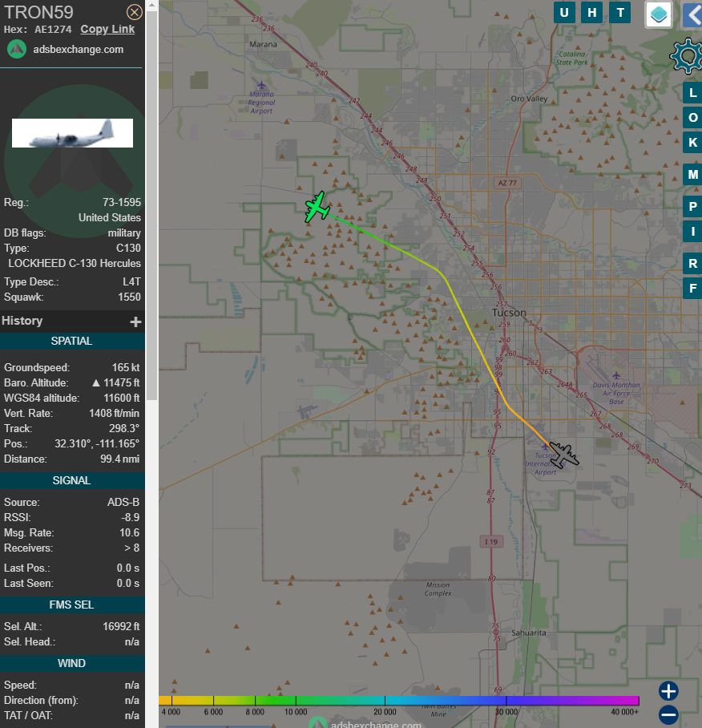Click the DB flags value military
The image size is (702, 728).
pyautogui.click(x=124, y=233)
